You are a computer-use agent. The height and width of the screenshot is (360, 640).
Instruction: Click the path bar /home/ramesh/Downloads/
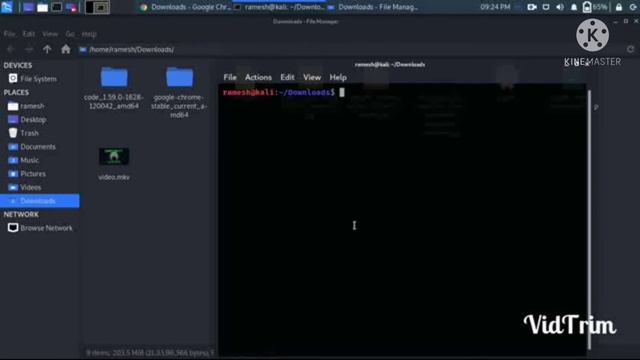coord(351,49)
